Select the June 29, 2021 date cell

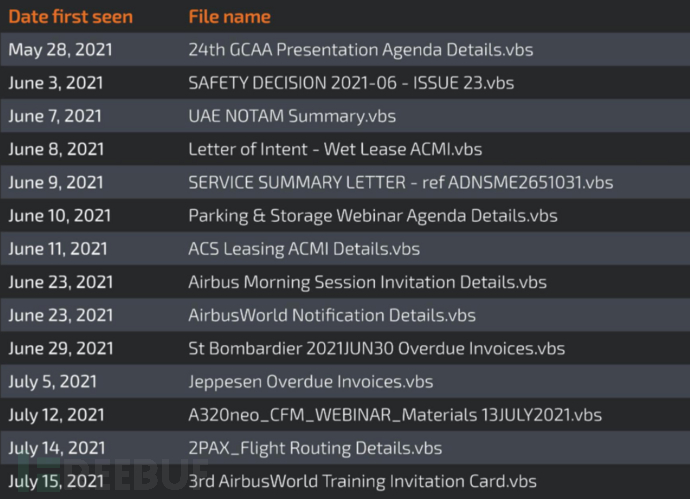(61, 349)
